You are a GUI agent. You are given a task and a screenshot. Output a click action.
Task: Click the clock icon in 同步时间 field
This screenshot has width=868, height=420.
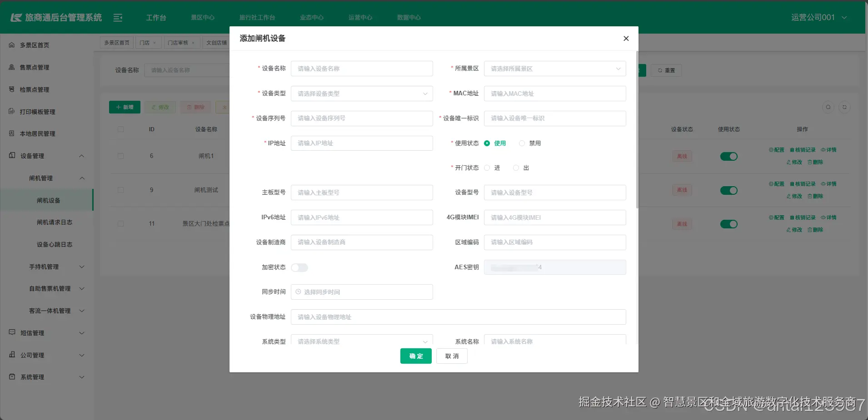(x=299, y=292)
